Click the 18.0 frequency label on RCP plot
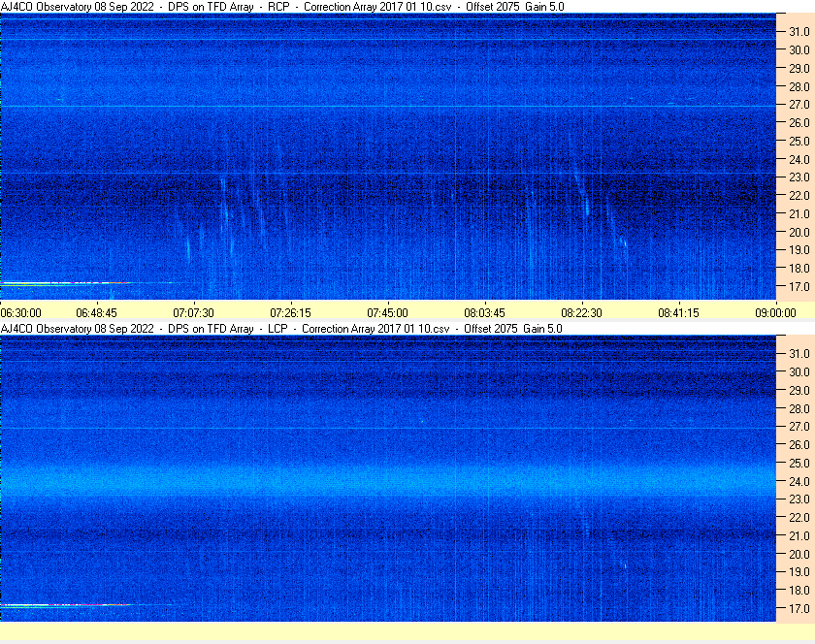 [799, 269]
